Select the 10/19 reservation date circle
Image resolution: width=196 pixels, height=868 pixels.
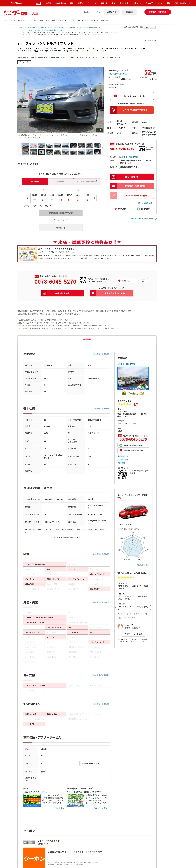tap(87, 200)
